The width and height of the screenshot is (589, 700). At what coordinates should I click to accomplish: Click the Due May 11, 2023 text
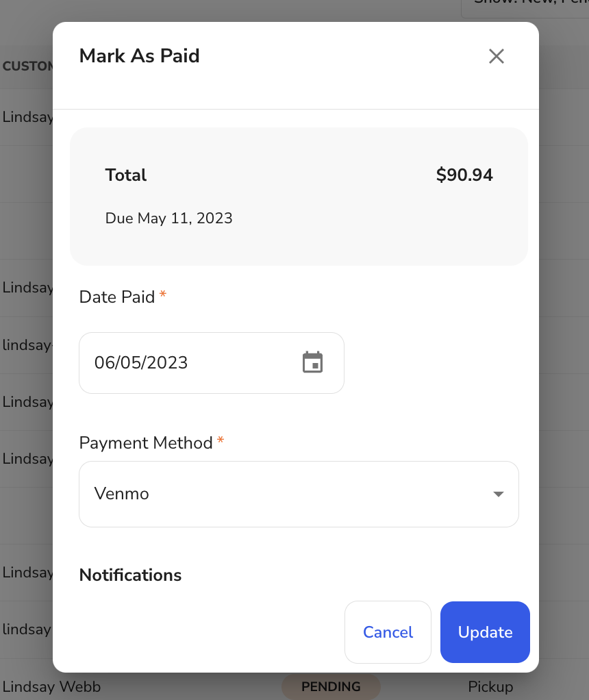click(x=168, y=218)
